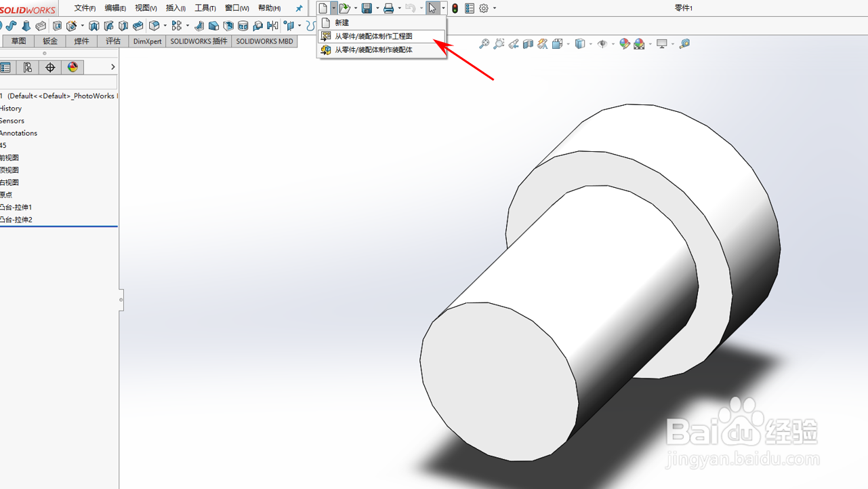This screenshot has width=868, height=489.
Task: Open the Print icon
Action: [389, 7]
